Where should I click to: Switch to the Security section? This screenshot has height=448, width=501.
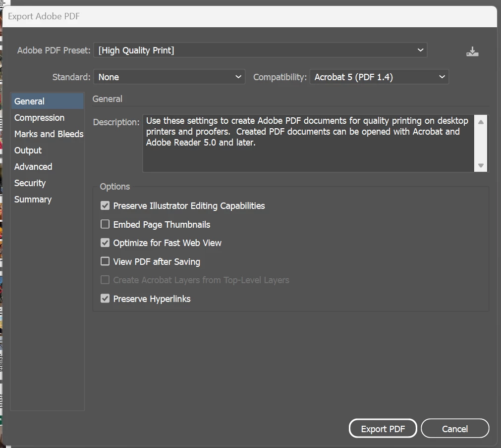coord(47,183)
